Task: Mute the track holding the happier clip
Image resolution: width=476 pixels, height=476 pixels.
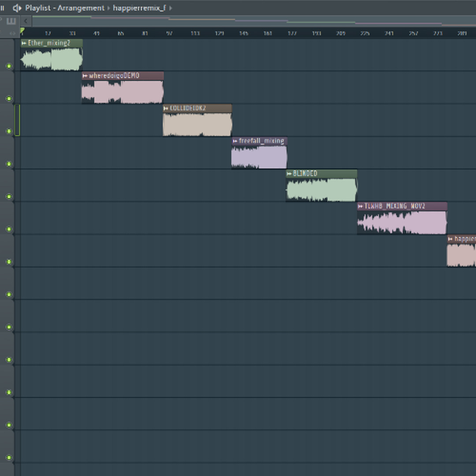Action: tap(9, 262)
